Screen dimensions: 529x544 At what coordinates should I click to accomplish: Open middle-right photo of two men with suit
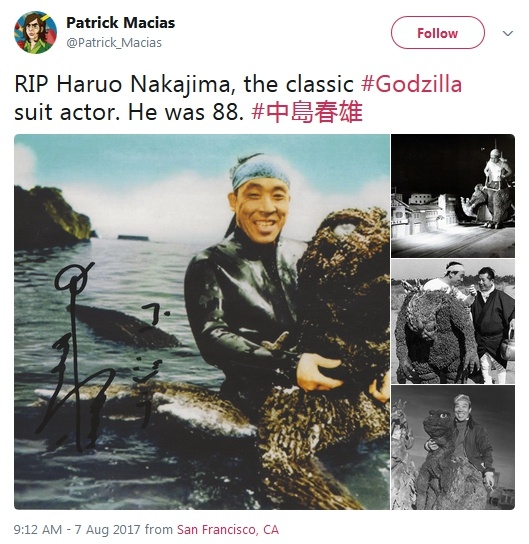[453, 321]
